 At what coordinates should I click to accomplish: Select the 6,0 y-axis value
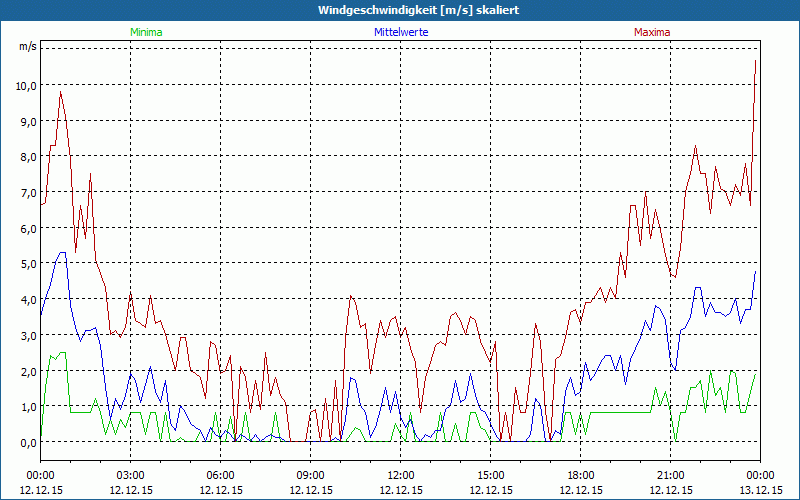(x=29, y=228)
